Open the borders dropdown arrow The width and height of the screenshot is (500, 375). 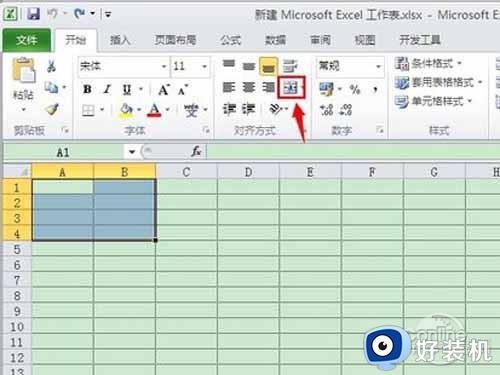point(102,110)
